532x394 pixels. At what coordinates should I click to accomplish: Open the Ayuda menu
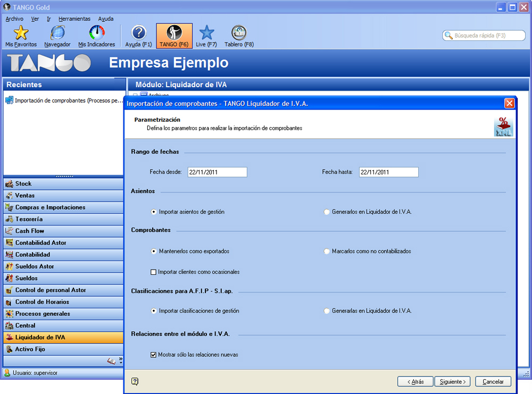[106, 19]
